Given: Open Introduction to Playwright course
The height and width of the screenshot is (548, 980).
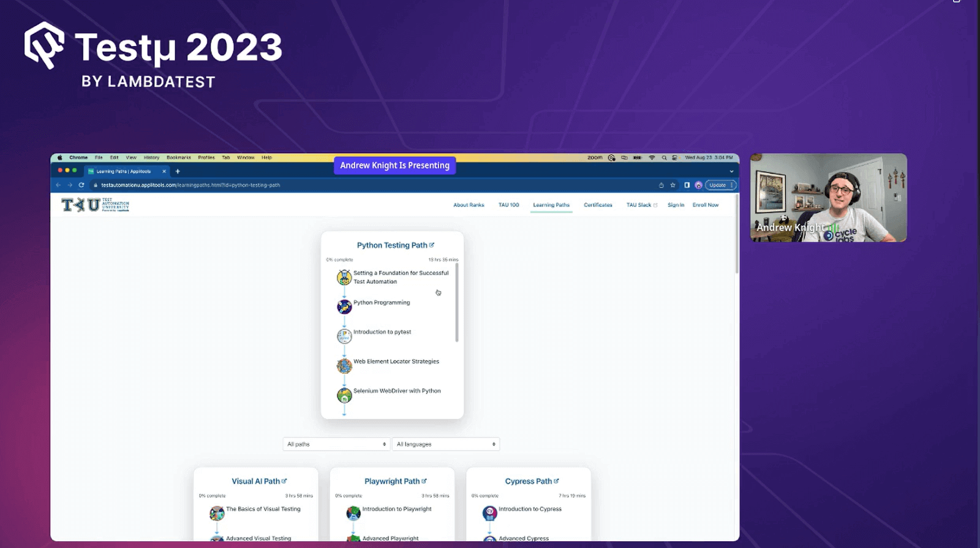Looking at the screenshot, I should pos(397,509).
